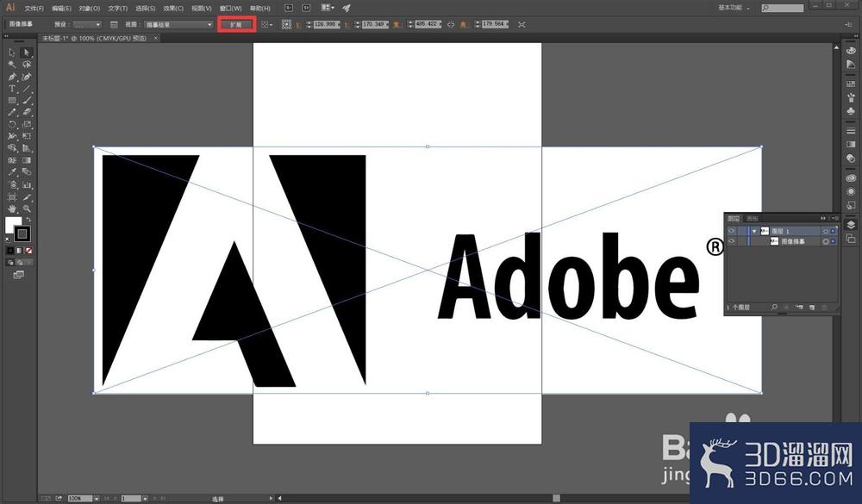Open the zoom level 100% dropdown
This screenshot has height=504, width=862.
tap(97, 498)
